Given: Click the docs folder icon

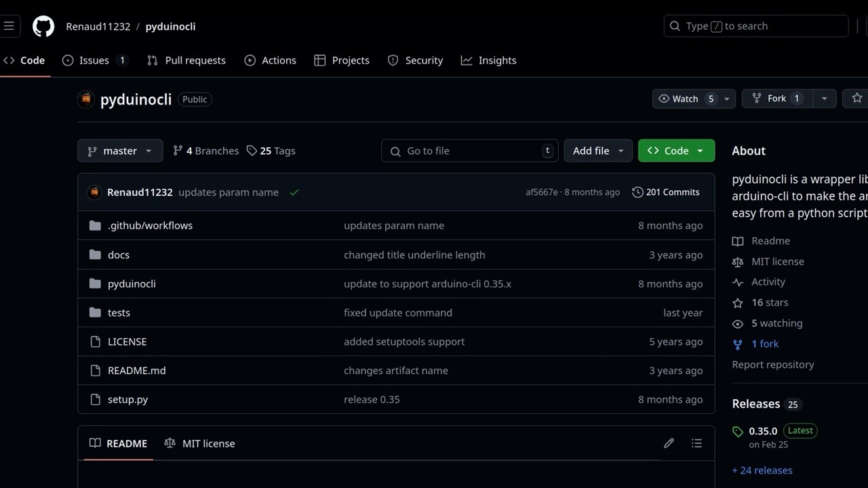Looking at the screenshot, I should click(95, 255).
